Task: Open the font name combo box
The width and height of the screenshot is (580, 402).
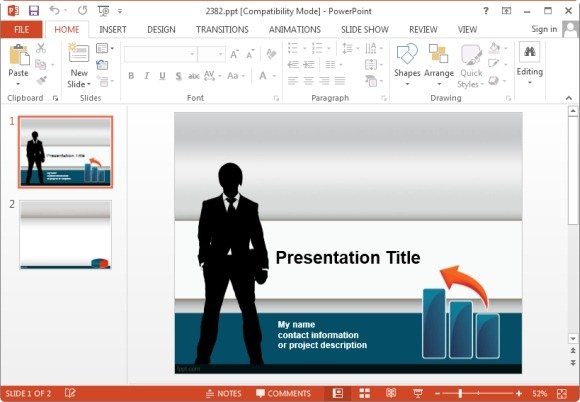Action: pos(161,55)
